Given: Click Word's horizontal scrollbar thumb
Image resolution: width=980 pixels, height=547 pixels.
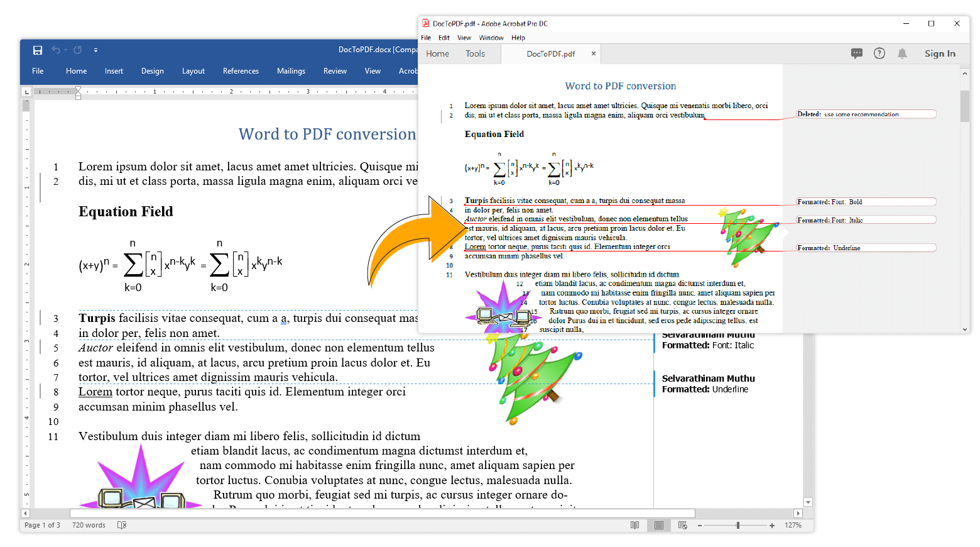Looking at the screenshot, I should [x=382, y=513].
